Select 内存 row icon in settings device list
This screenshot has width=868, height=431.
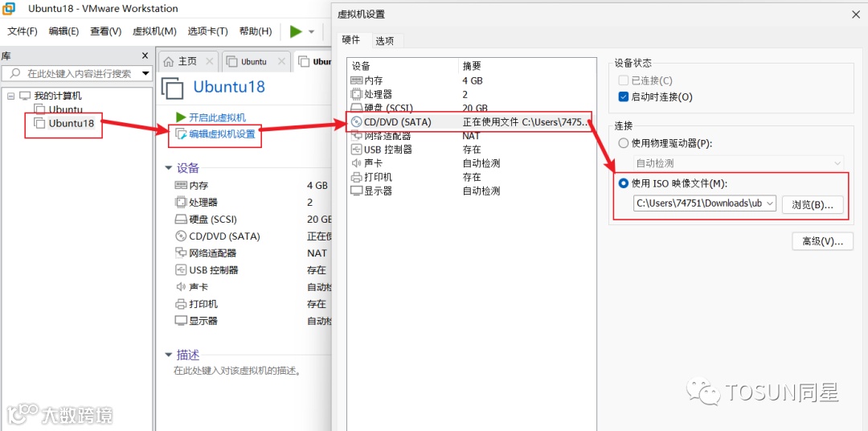click(356, 80)
